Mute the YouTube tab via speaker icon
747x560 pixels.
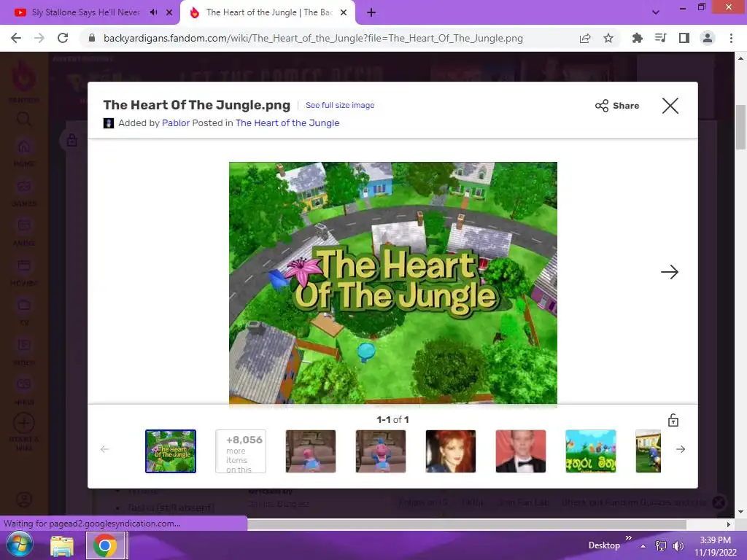coord(153,12)
